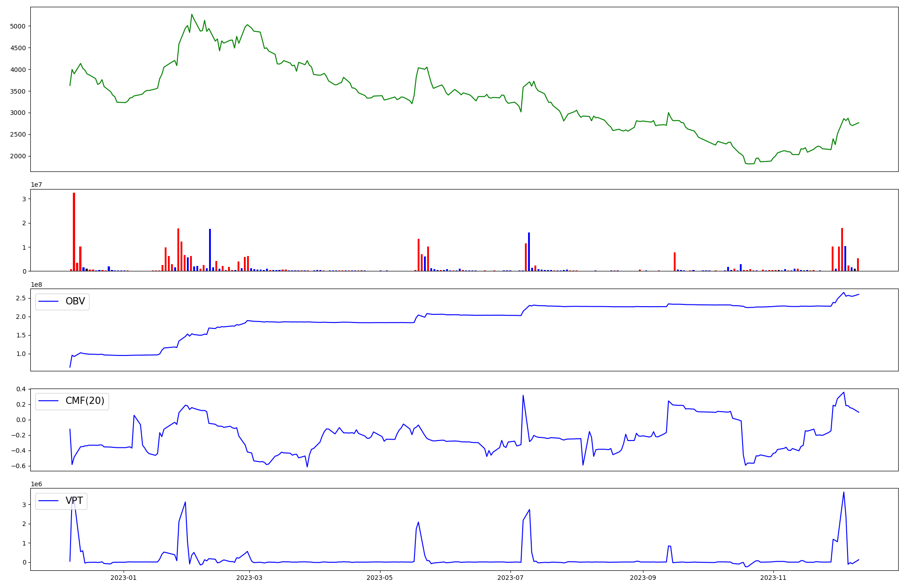905x588 pixels.
Task: Click the highest peak of the green price line
Action: (192, 14)
